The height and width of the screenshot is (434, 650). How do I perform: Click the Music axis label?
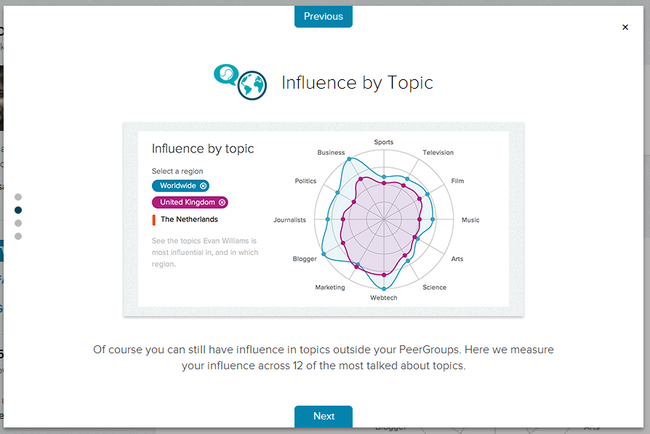(x=470, y=219)
